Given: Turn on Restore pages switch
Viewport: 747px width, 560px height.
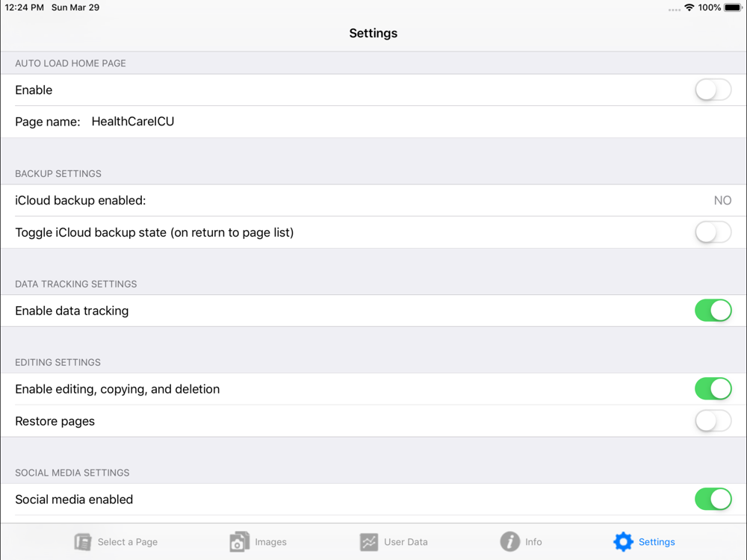Looking at the screenshot, I should [713, 421].
